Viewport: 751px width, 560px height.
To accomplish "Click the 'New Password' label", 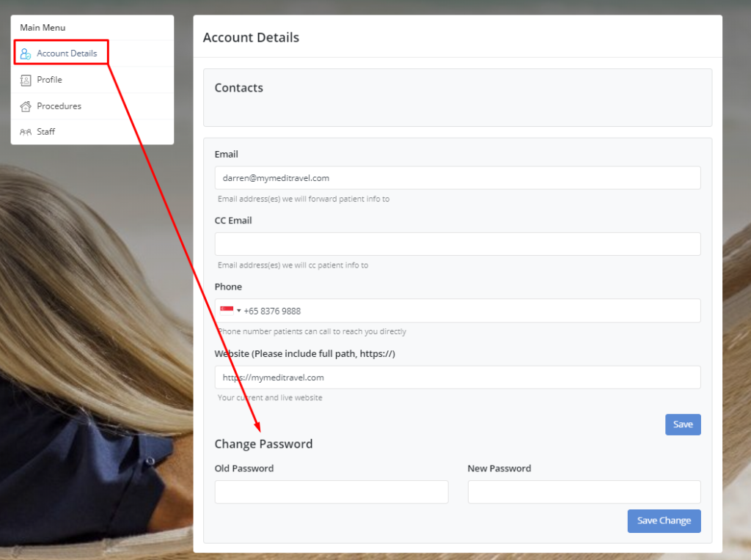I will pos(499,468).
